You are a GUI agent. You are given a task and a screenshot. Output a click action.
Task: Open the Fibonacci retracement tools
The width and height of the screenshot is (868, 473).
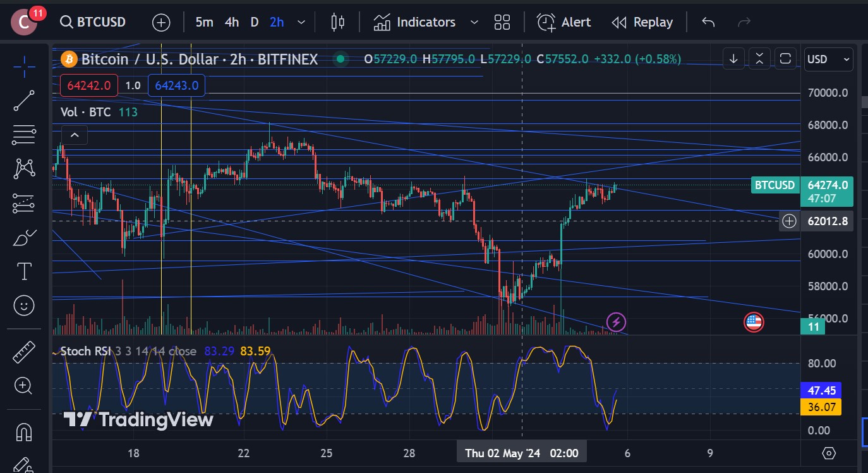[x=24, y=134]
